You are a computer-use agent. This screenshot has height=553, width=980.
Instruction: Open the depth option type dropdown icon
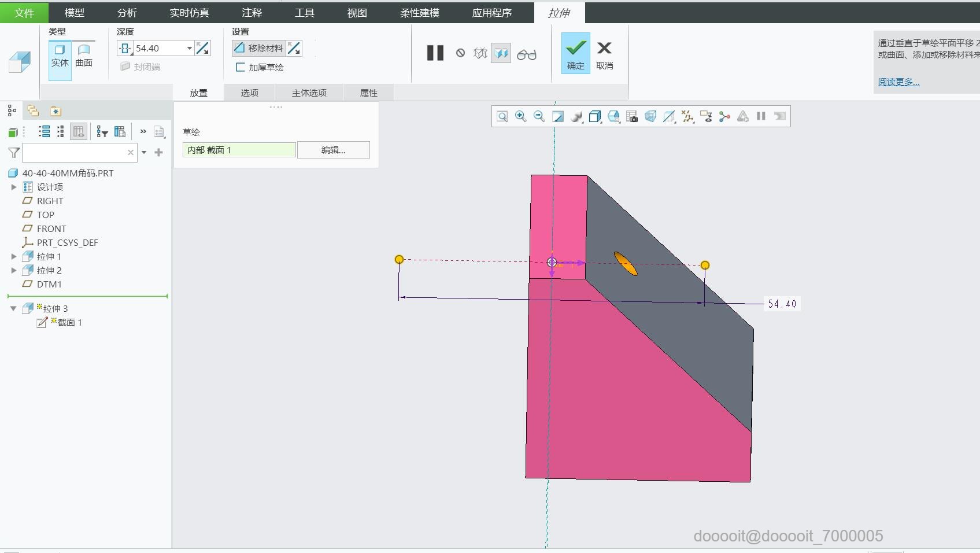[125, 49]
